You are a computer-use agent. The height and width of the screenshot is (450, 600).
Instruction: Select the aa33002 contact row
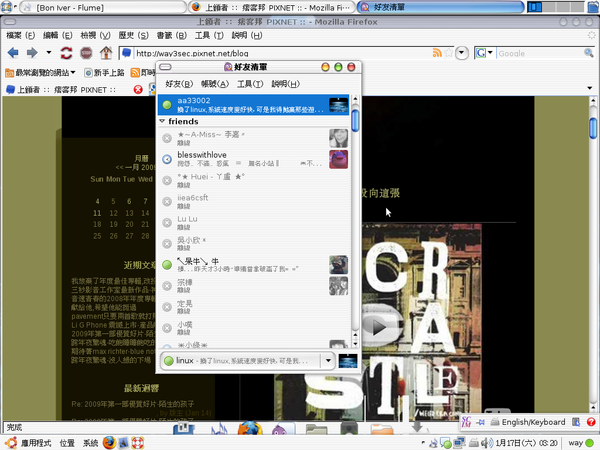(x=254, y=105)
